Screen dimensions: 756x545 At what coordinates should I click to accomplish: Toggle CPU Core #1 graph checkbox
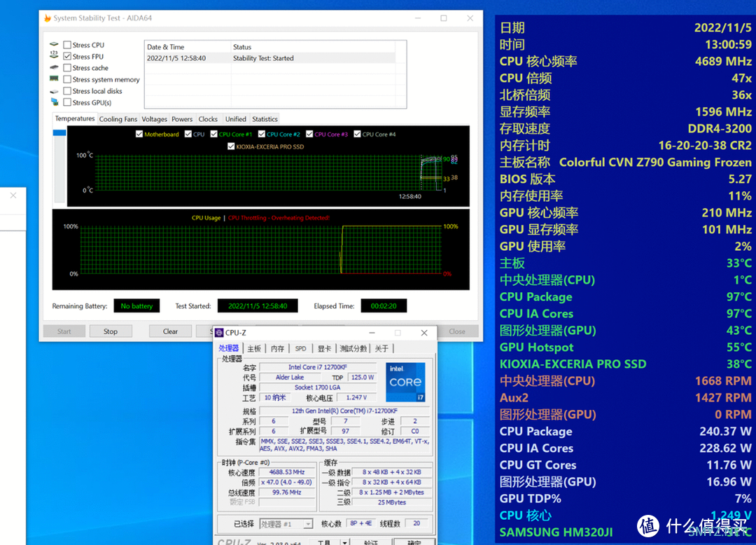click(214, 134)
